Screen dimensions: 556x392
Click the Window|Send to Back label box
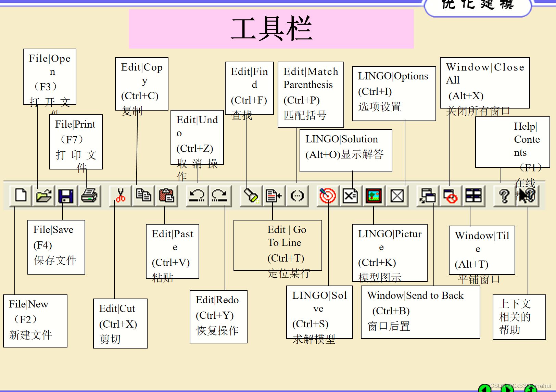[x=420, y=312]
